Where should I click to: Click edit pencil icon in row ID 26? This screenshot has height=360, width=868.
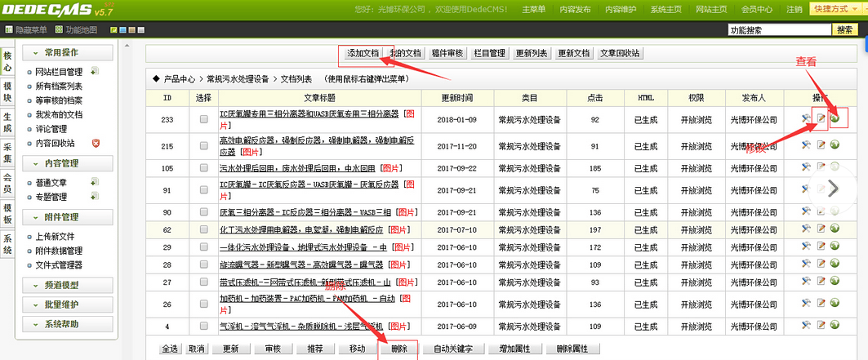(x=821, y=303)
